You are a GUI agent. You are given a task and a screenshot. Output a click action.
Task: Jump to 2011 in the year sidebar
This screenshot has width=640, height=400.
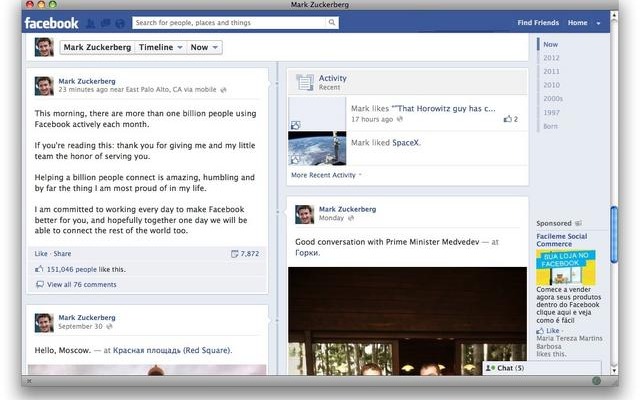[x=551, y=71]
